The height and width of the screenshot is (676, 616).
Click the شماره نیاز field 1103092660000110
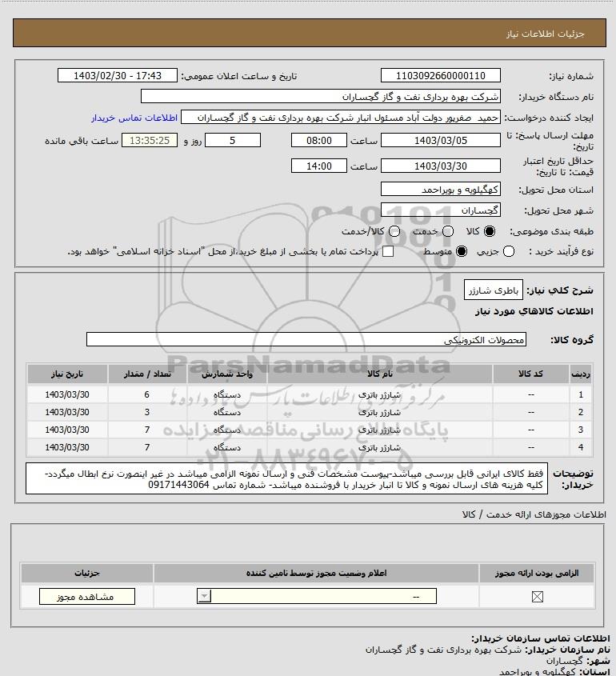pyautogui.click(x=441, y=75)
